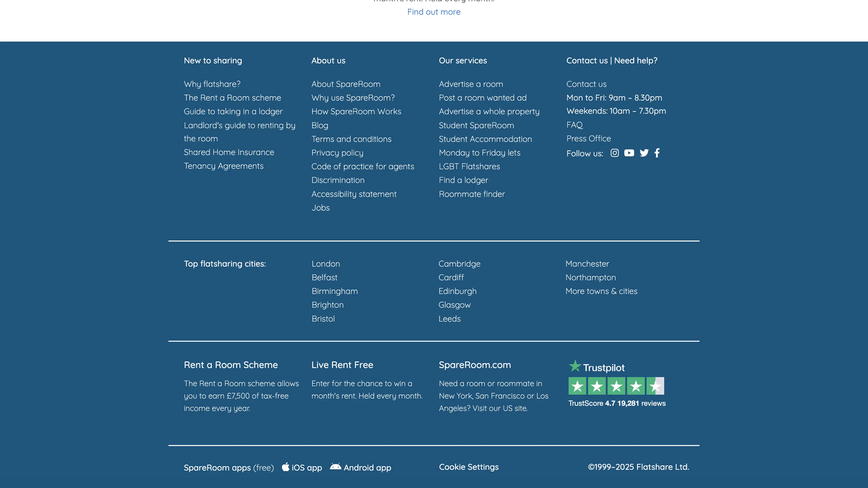868x488 pixels.
Task: Click the Find out more link
Action: [434, 12]
